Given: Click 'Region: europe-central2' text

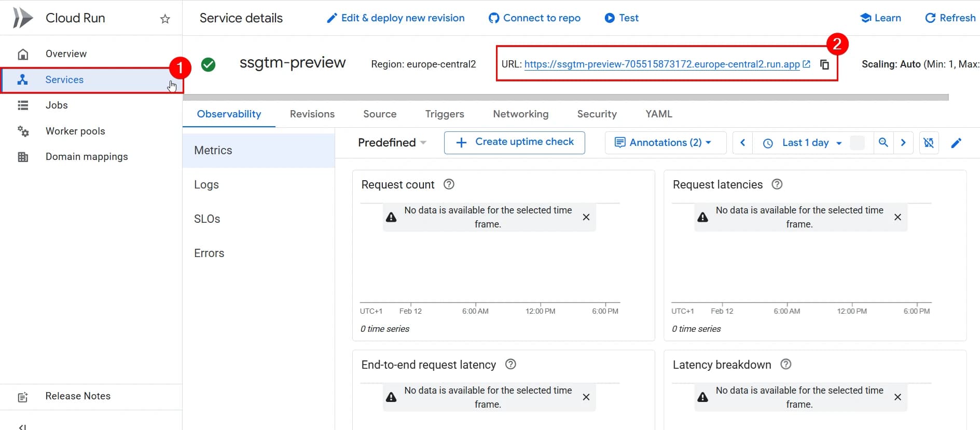Looking at the screenshot, I should tap(423, 64).
